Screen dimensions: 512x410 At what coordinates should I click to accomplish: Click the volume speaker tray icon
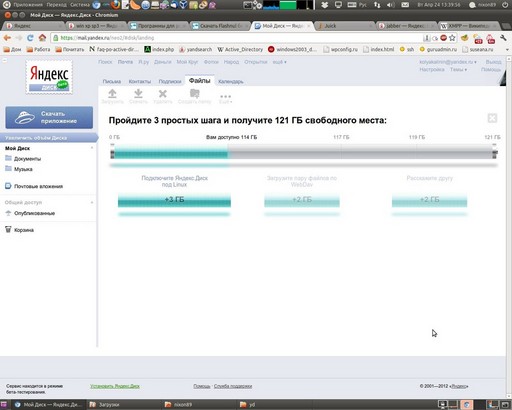[391, 5]
